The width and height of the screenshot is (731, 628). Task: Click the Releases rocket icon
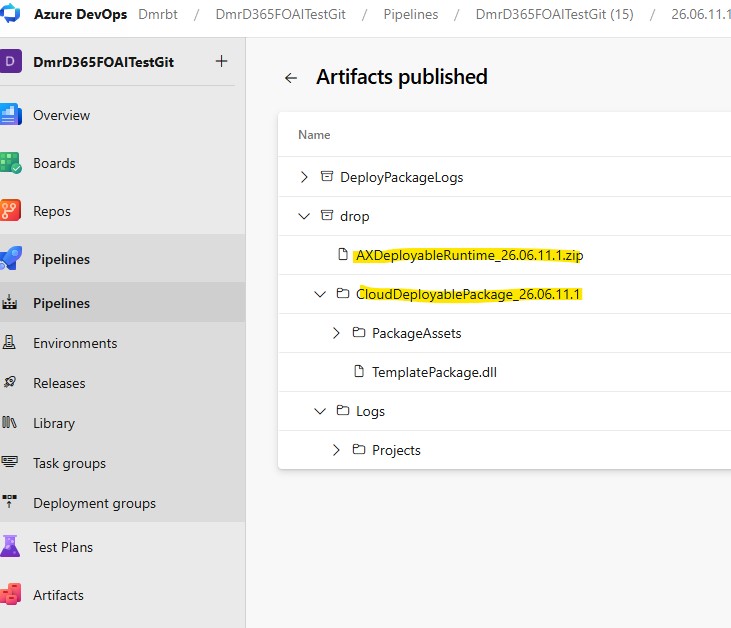click(9, 382)
